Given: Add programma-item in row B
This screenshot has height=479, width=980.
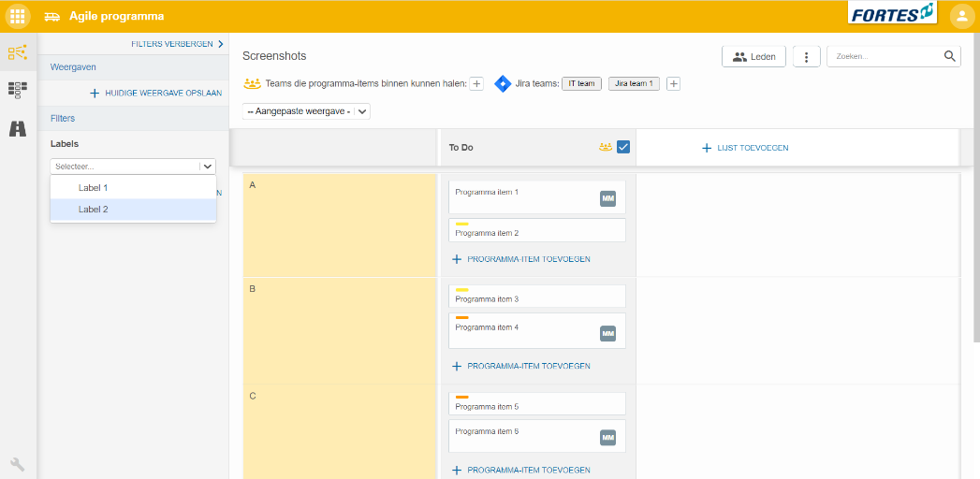Looking at the screenshot, I should pyautogui.click(x=521, y=366).
